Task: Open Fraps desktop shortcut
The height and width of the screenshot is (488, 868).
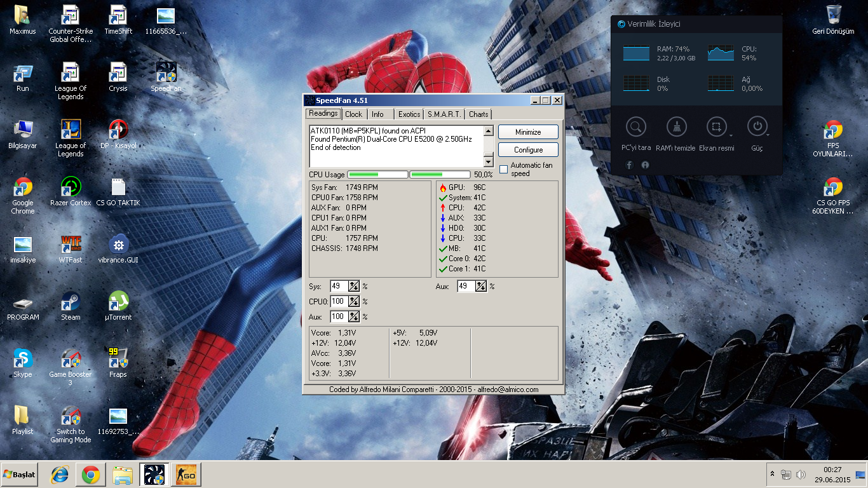Action: [118, 358]
